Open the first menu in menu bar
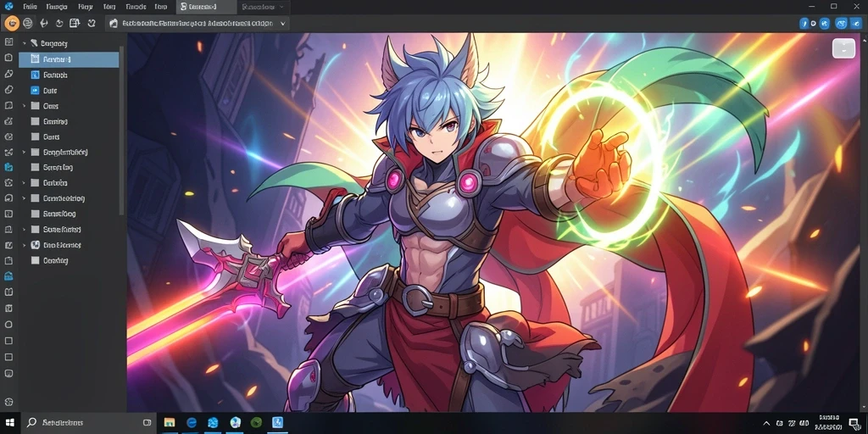This screenshot has height=434, width=868. point(30,7)
